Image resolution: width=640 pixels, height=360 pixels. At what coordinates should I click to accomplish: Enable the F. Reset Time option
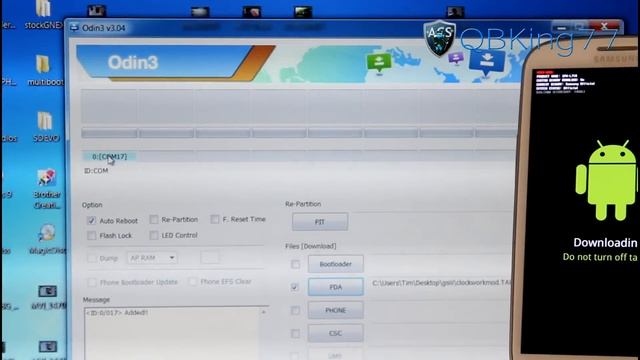click(215, 219)
